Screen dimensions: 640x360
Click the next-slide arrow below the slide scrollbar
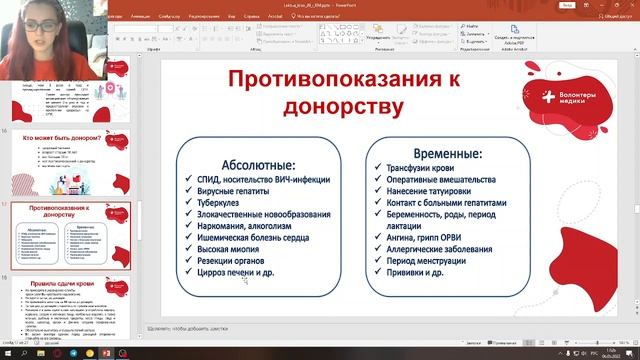pyautogui.click(x=637, y=312)
